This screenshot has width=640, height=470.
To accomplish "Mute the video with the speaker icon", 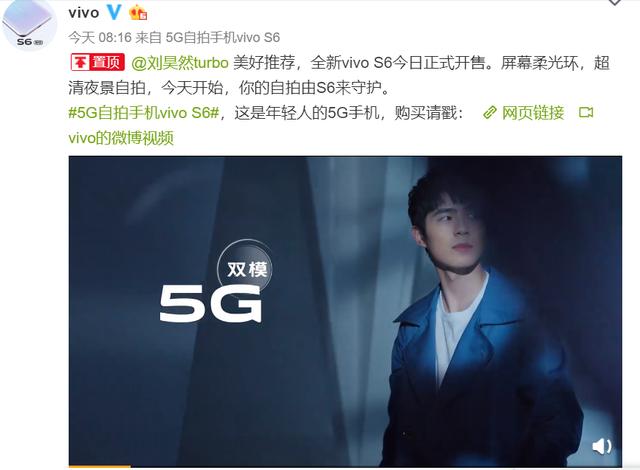I will (601, 446).
